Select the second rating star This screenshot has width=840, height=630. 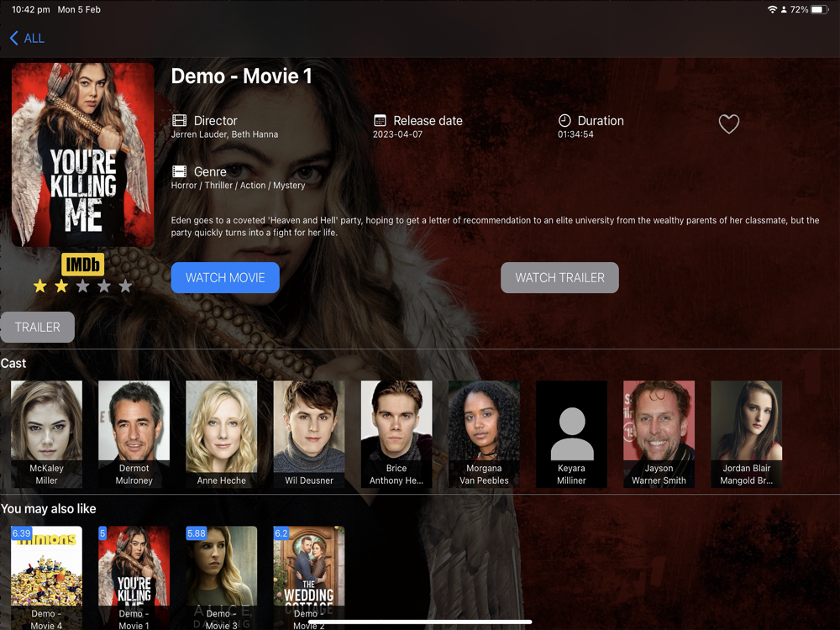click(61, 286)
